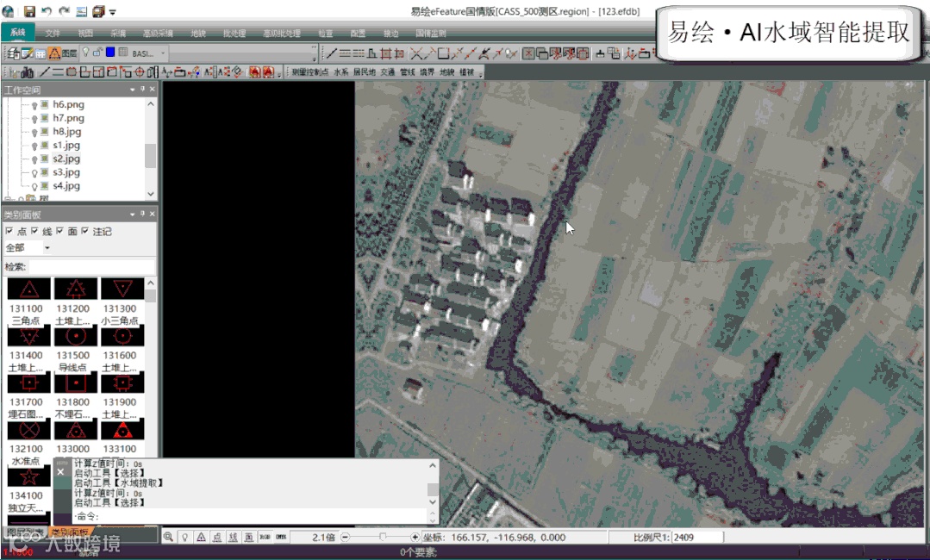This screenshot has height=560, width=930.
Task: Toggle visibility bulb for s3.jpg
Action: click(34, 173)
